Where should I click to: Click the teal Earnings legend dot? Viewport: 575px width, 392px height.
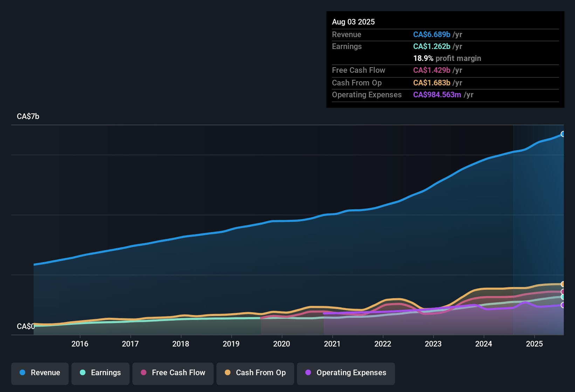click(83, 373)
